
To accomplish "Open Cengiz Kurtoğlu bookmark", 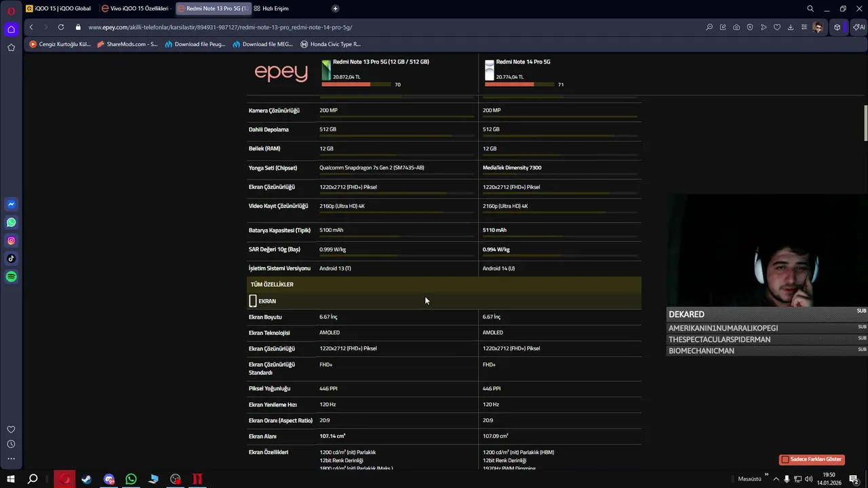I will (x=60, y=44).
